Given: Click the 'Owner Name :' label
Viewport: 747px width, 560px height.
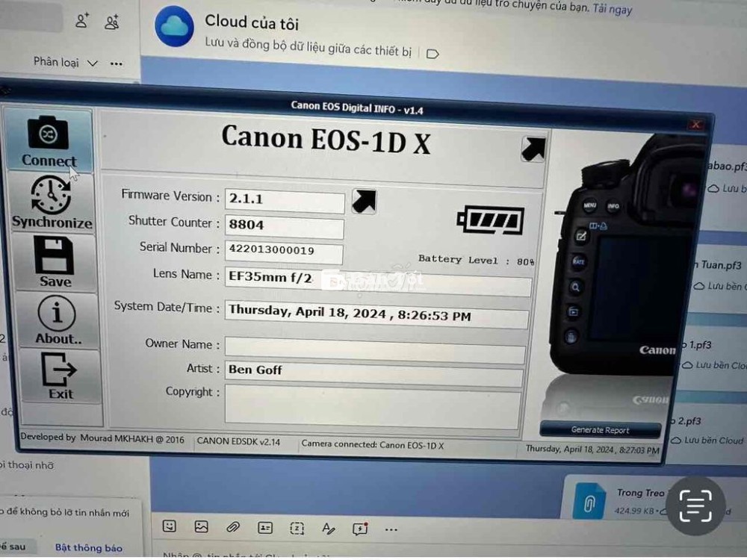Looking at the screenshot, I should [x=182, y=343].
